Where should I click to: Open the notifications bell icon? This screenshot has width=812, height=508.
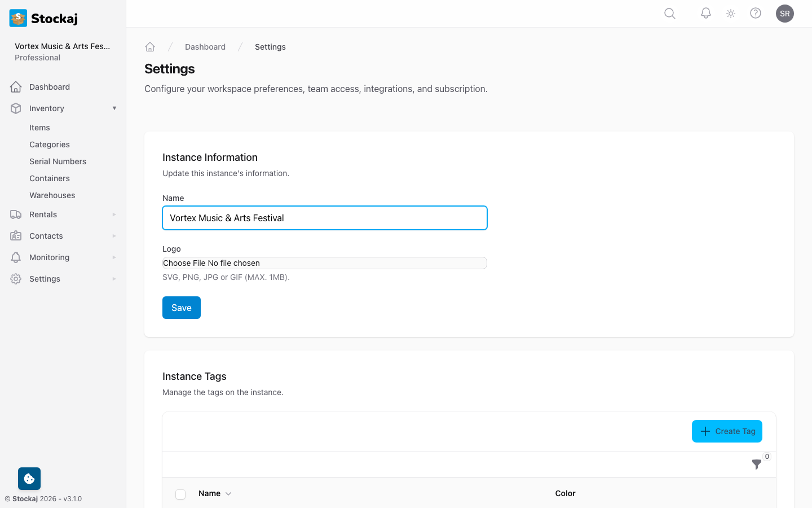coord(705,13)
